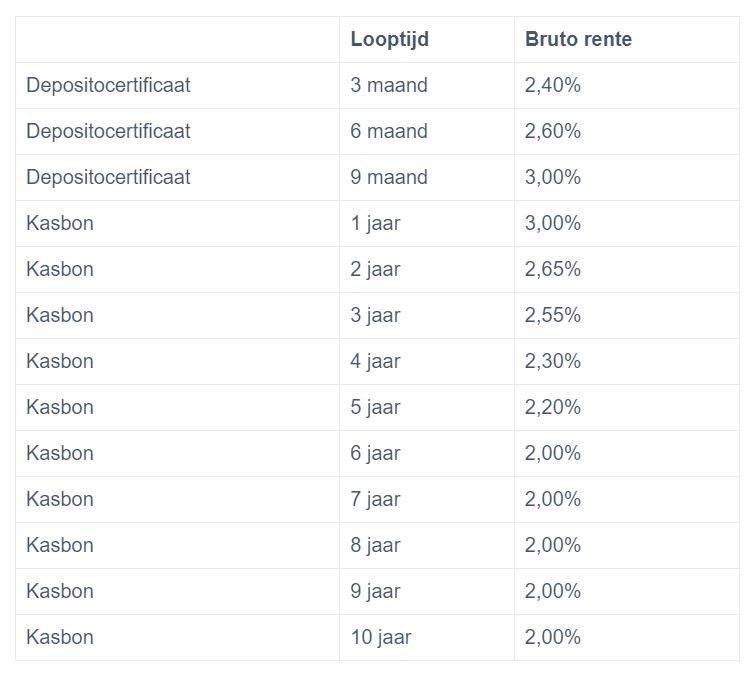Viewport: 753px width, 680px height.
Task: Select the 10 jaar duration cell
Action: coord(380,638)
